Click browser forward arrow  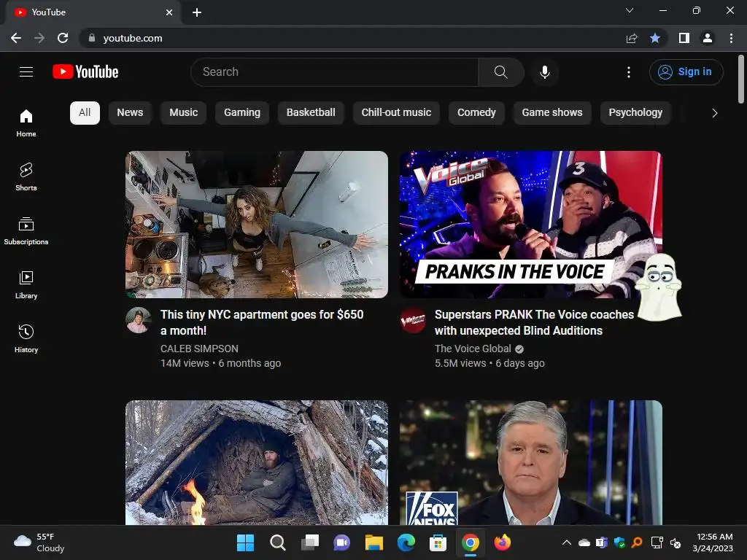click(x=39, y=38)
